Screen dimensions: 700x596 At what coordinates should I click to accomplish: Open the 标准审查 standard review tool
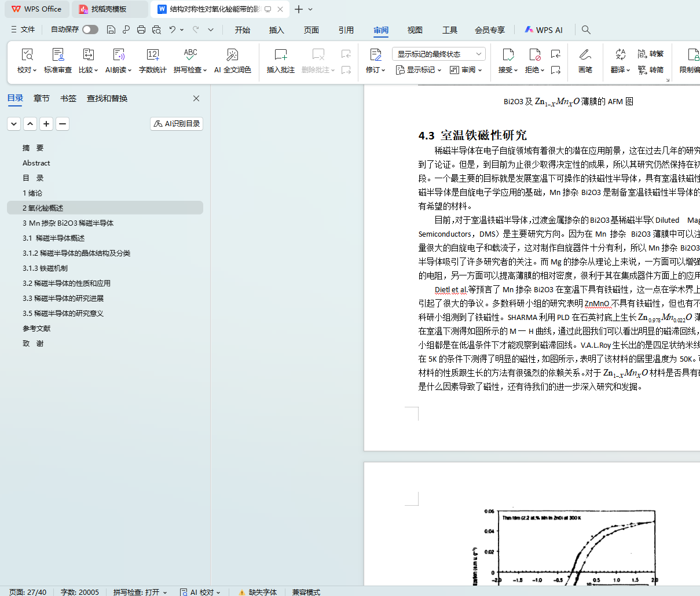click(58, 55)
